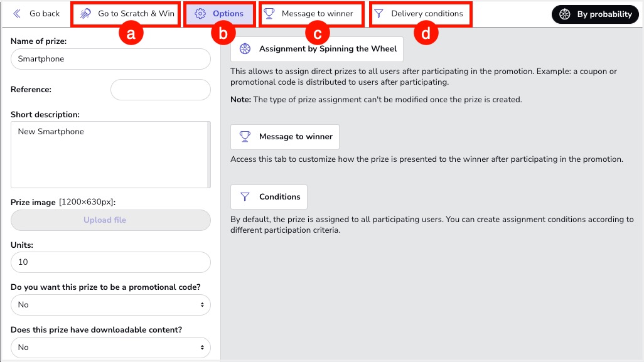644x362 pixels.
Task: Click the Conditions button in main panel
Action: (269, 197)
